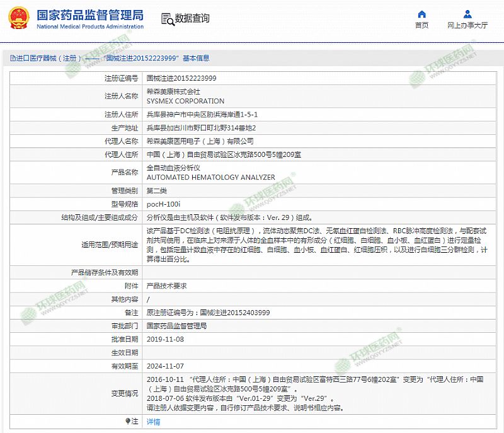
Task: Click the 国家药品监督管理局 site title
Action: [89, 14]
